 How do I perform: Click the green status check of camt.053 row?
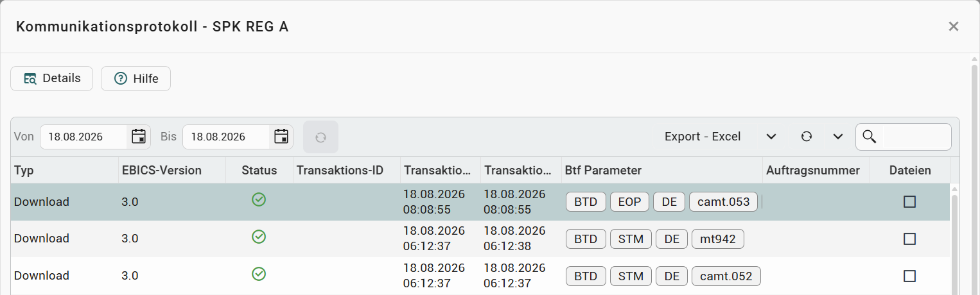tap(259, 200)
